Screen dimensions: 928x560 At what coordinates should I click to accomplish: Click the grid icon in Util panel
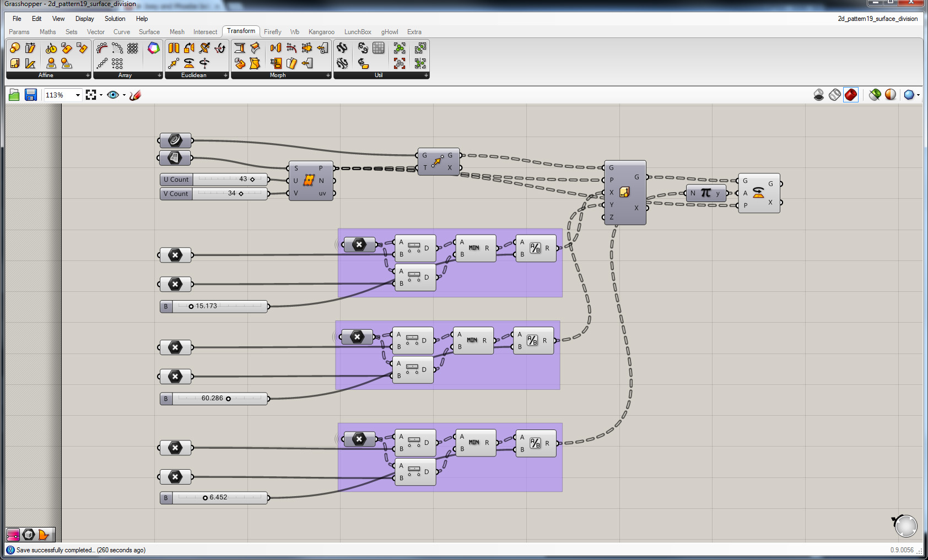coord(379,48)
